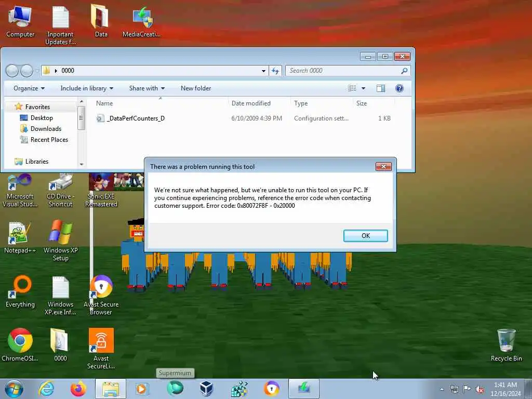The height and width of the screenshot is (399, 532).
Task: Select Favorites in navigation pane
Action: [x=37, y=107]
